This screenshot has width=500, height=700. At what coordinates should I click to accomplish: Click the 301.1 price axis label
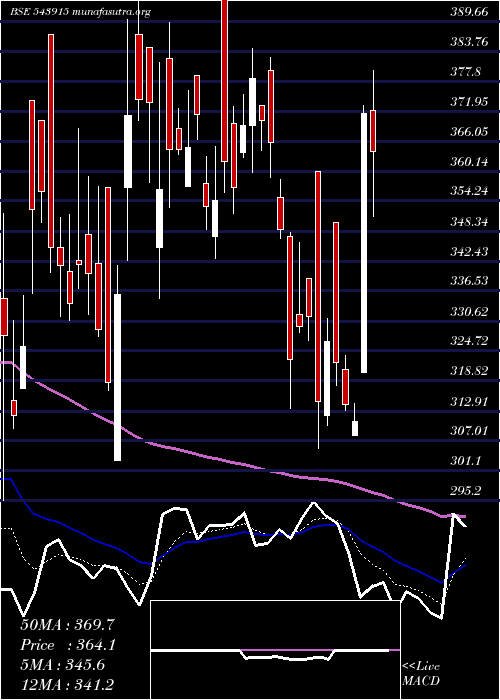[466, 461]
